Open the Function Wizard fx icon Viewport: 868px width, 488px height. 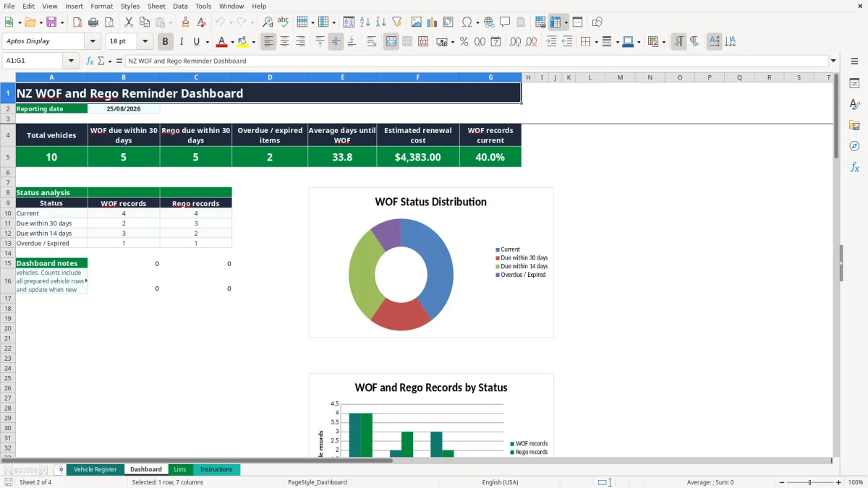[x=90, y=61]
